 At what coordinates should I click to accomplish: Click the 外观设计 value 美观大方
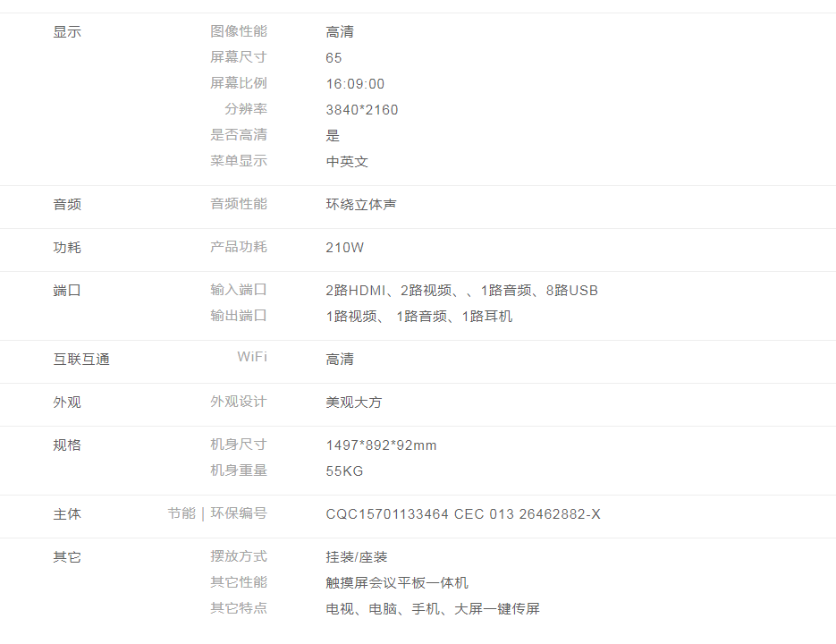click(354, 402)
